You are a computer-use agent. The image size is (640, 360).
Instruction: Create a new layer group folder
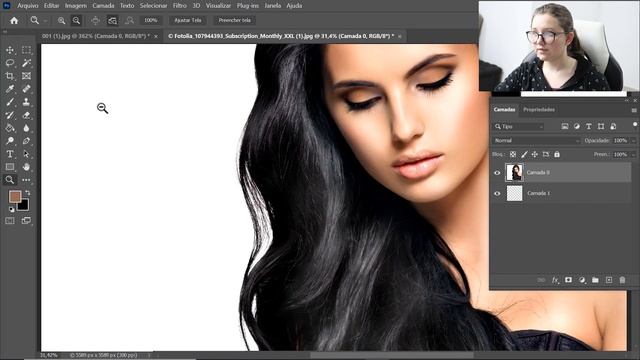596,280
